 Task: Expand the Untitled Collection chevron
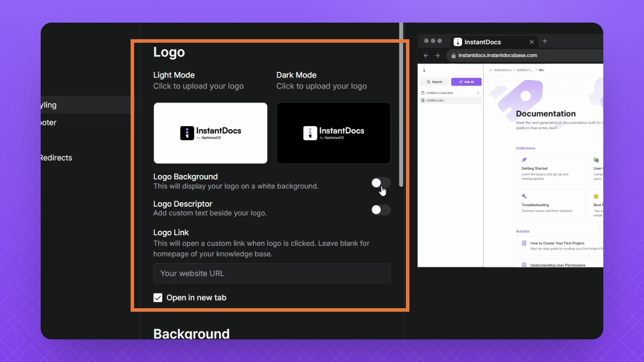click(478, 93)
